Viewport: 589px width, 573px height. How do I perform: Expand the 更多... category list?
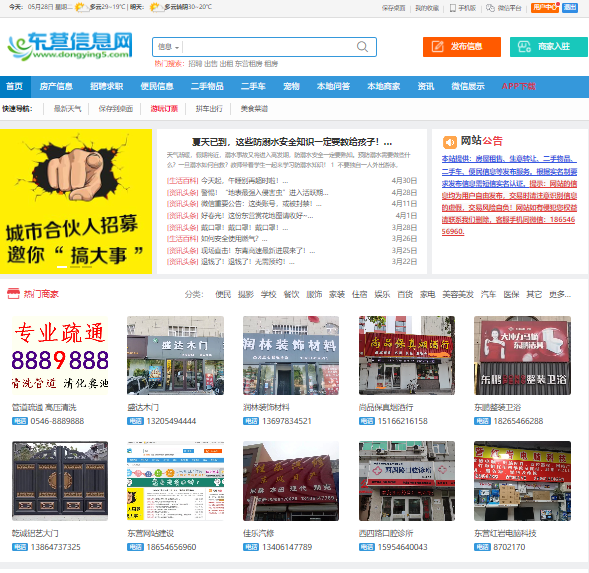click(x=560, y=294)
